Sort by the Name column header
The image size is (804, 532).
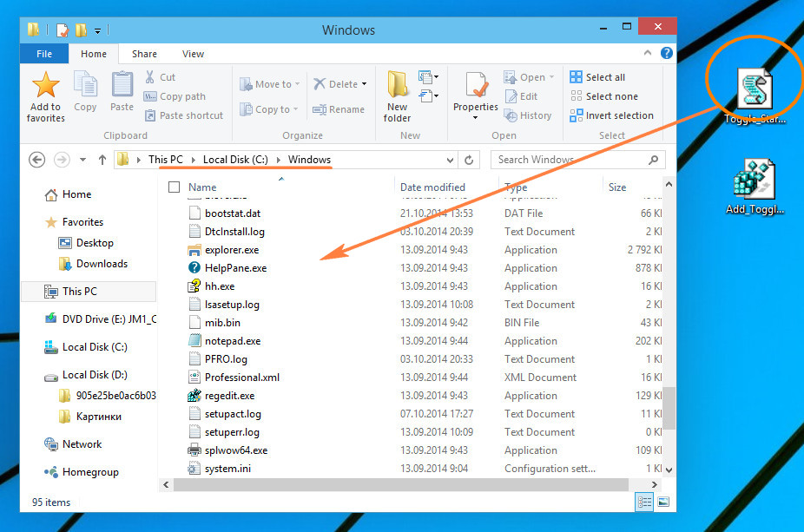coord(202,187)
